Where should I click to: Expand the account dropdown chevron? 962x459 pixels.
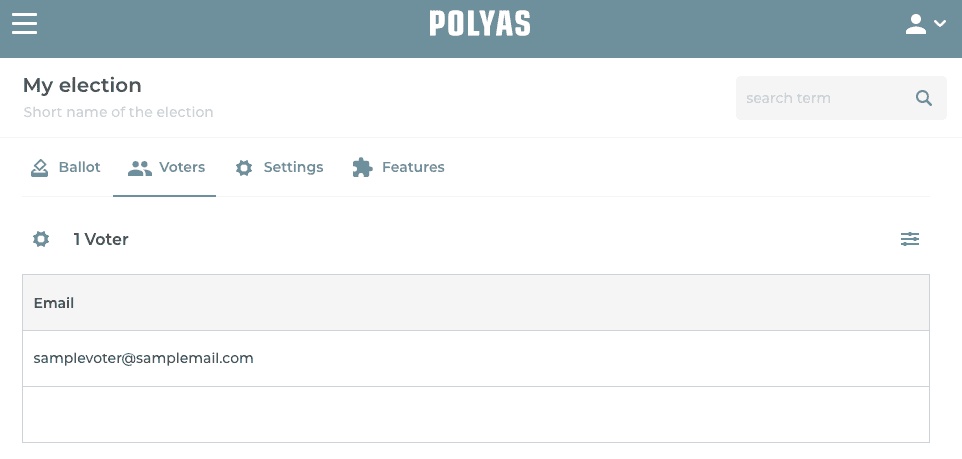click(939, 25)
